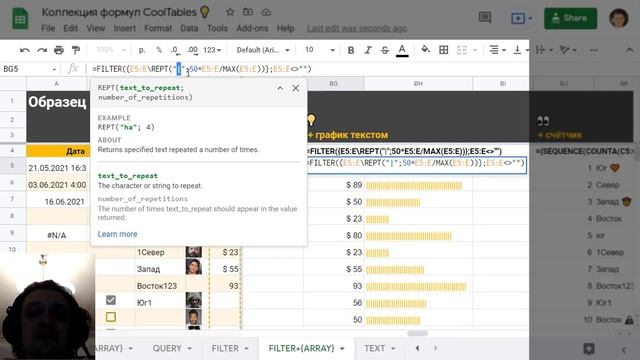This screenshot has height=360, width=640.
Task: Toggle strikethrough formatting
Action: click(x=384, y=50)
